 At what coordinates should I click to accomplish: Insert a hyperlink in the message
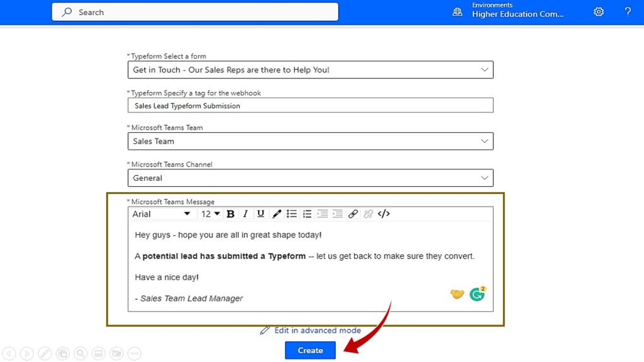pyautogui.click(x=353, y=214)
